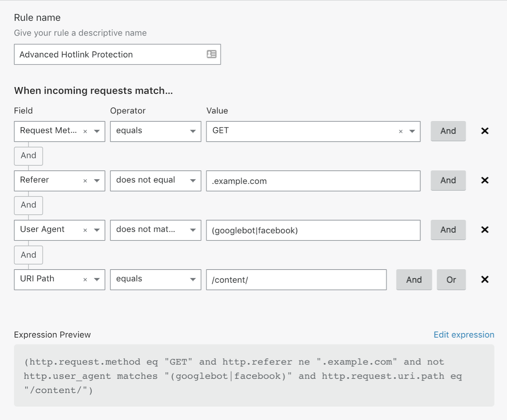Delete the URI Path condition row

(x=484, y=279)
